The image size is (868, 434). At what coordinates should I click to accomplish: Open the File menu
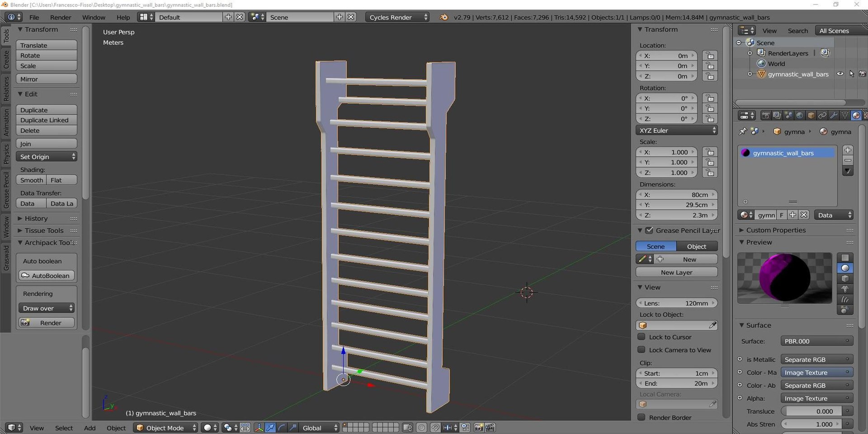[x=34, y=17]
